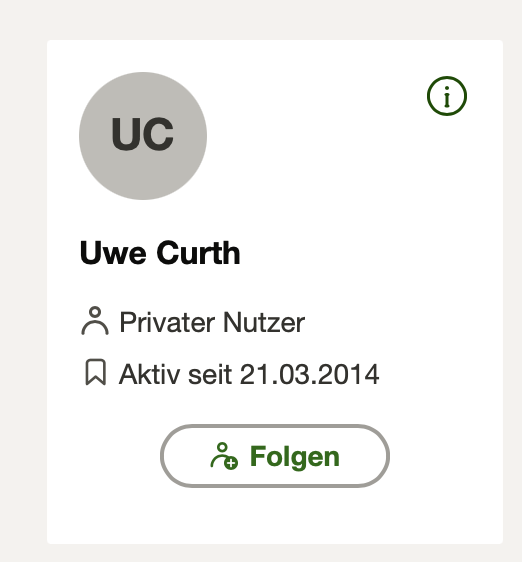Open Uwe Curth's profile via initials avatar
This screenshot has height=562, width=522.
click(143, 136)
